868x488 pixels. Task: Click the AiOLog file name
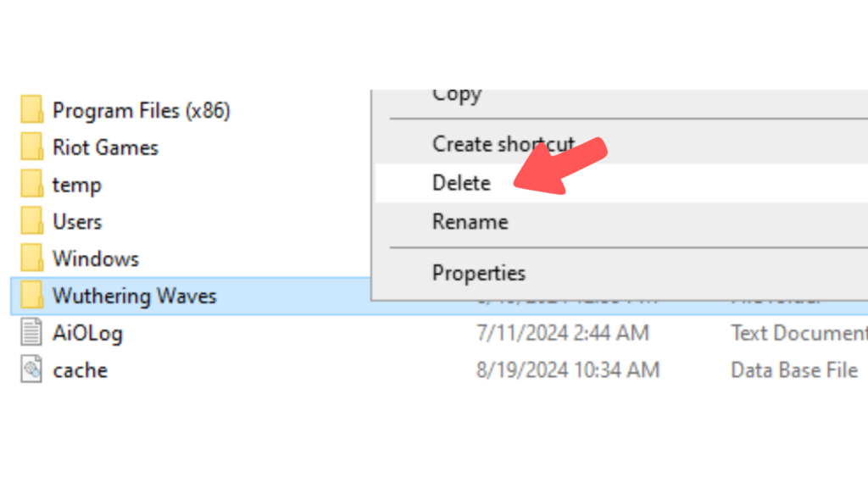coord(88,332)
